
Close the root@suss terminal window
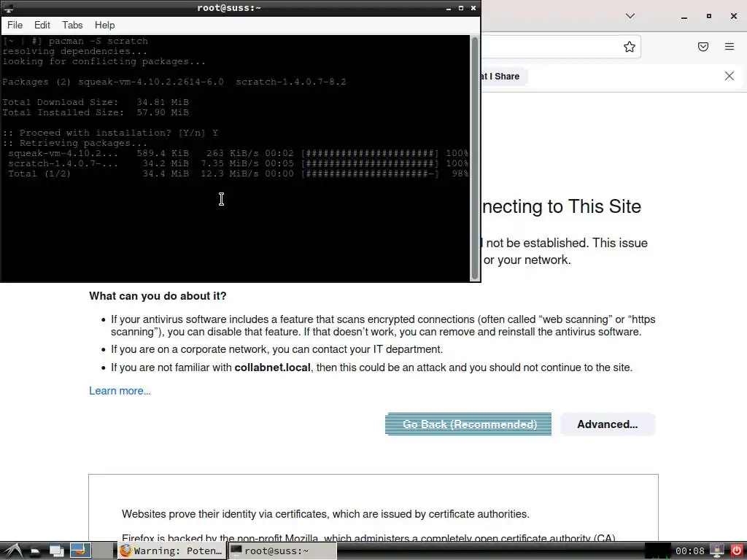(473, 8)
